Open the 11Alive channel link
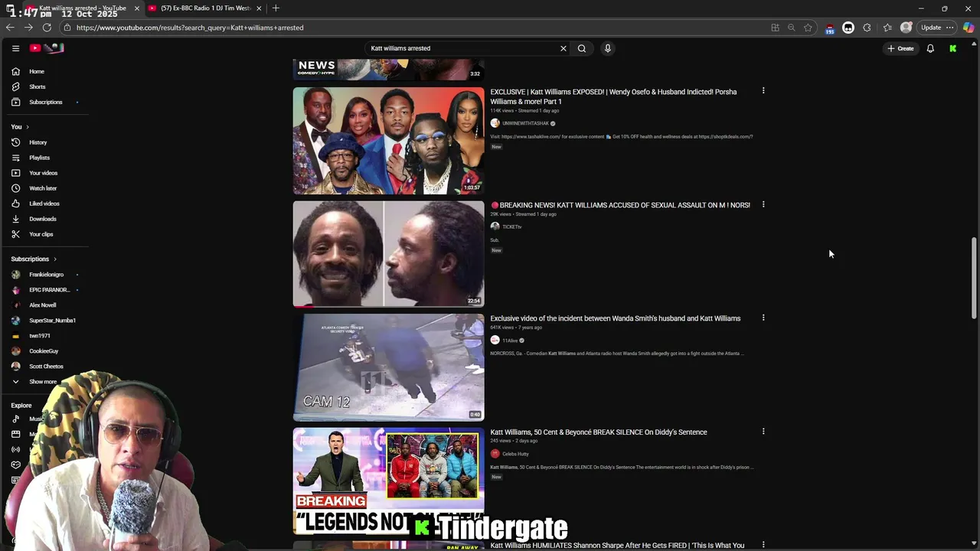980x551 pixels. pos(510,341)
